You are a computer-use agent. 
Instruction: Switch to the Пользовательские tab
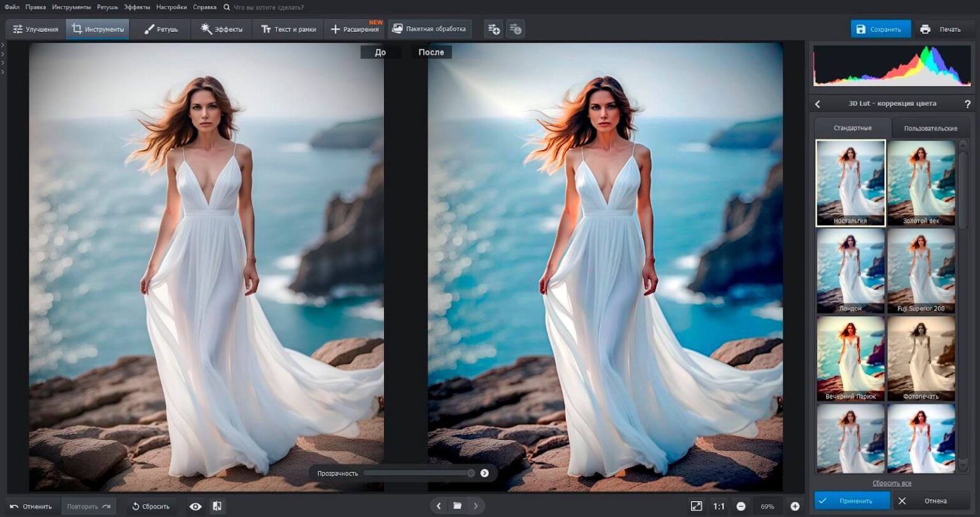pos(930,128)
